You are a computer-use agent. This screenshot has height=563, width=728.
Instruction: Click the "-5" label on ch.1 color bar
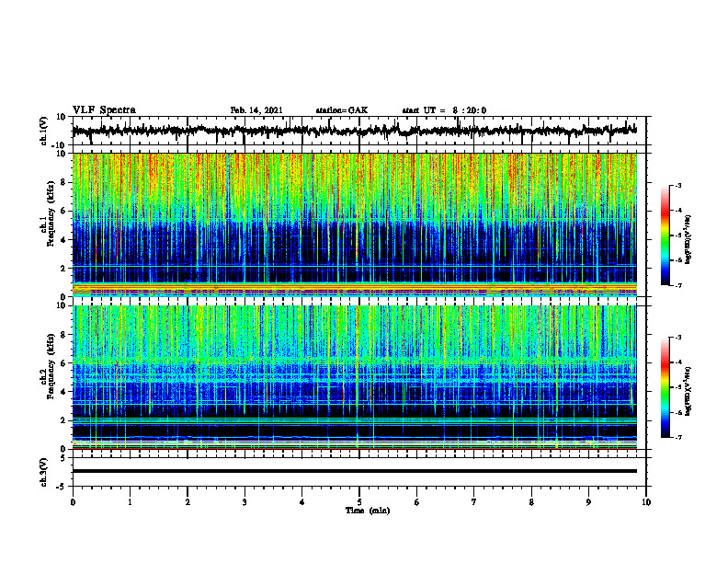(x=677, y=236)
